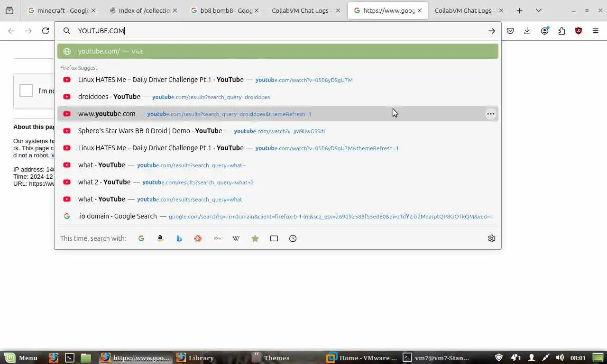Viewport: 607px width, 364px height.
Task: Search this time with Google icon
Action: (141, 238)
